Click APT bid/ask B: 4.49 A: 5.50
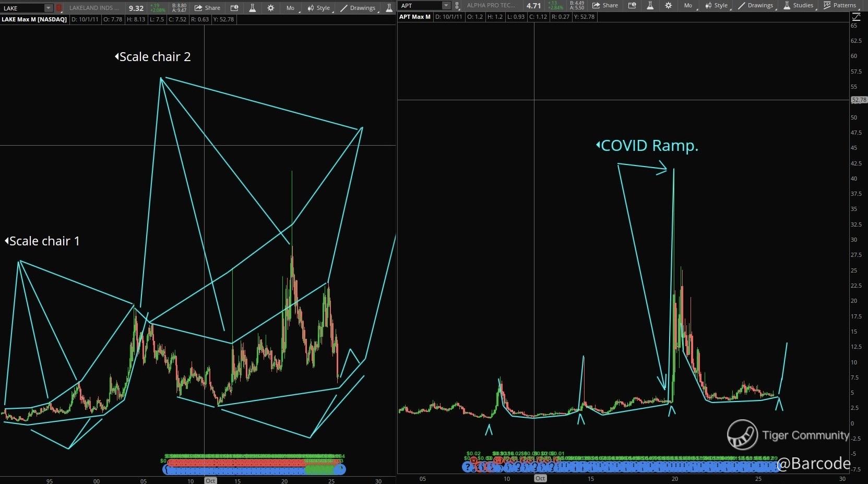The image size is (868, 484). point(577,5)
